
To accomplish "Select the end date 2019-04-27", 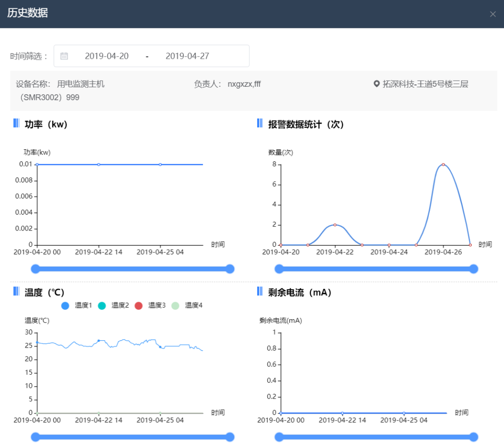I will click(x=187, y=56).
